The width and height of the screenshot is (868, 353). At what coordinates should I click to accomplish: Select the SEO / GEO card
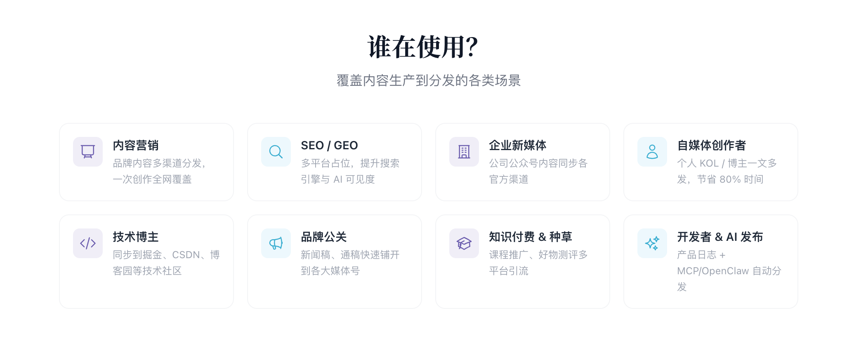point(335,162)
